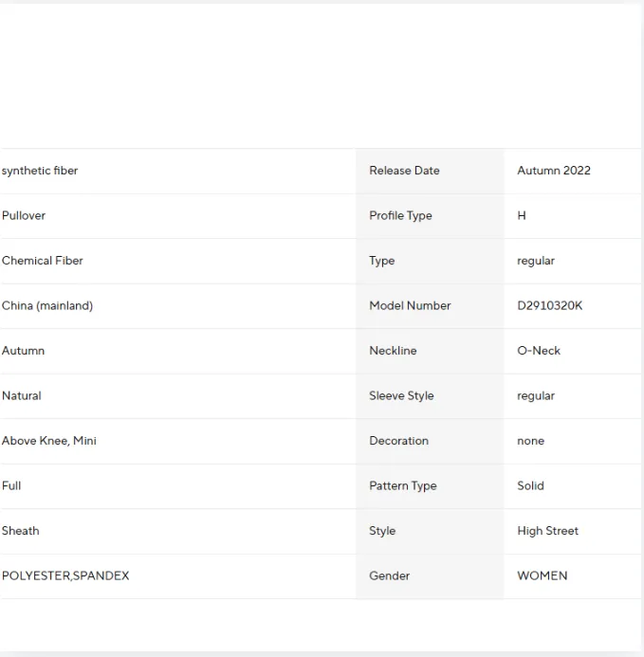Select the High Street style value
Viewport: 644px width, 657px height.
click(x=547, y=531)
